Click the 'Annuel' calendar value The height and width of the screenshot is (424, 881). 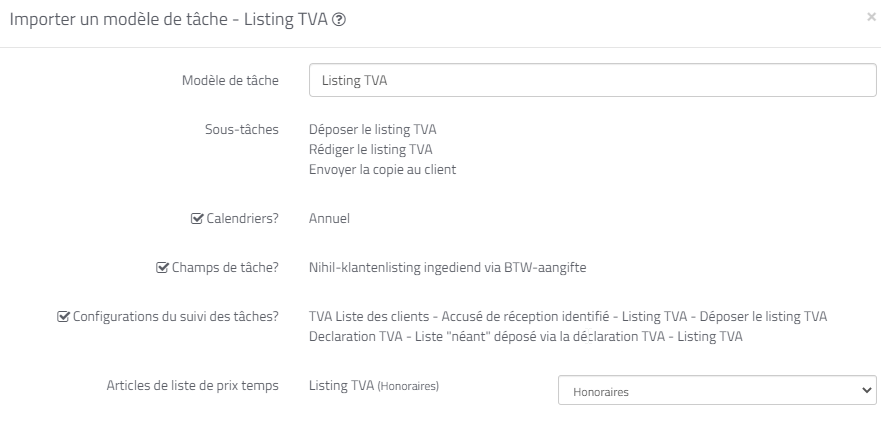tap(329, 218)
